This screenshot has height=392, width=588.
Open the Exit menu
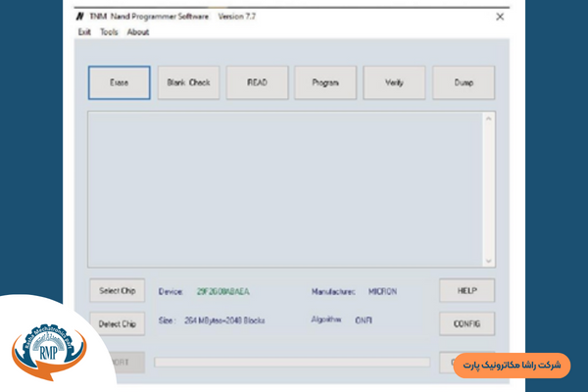point(84,31)
